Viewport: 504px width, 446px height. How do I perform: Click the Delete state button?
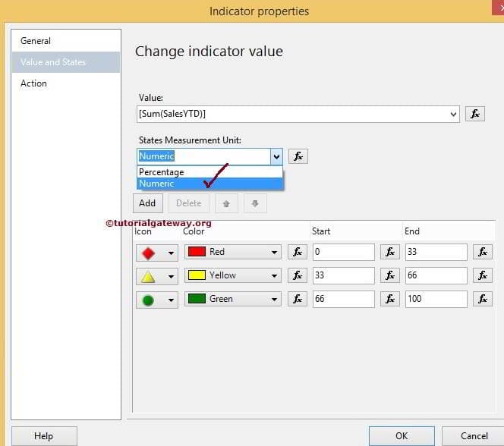(x=189, y=203)
